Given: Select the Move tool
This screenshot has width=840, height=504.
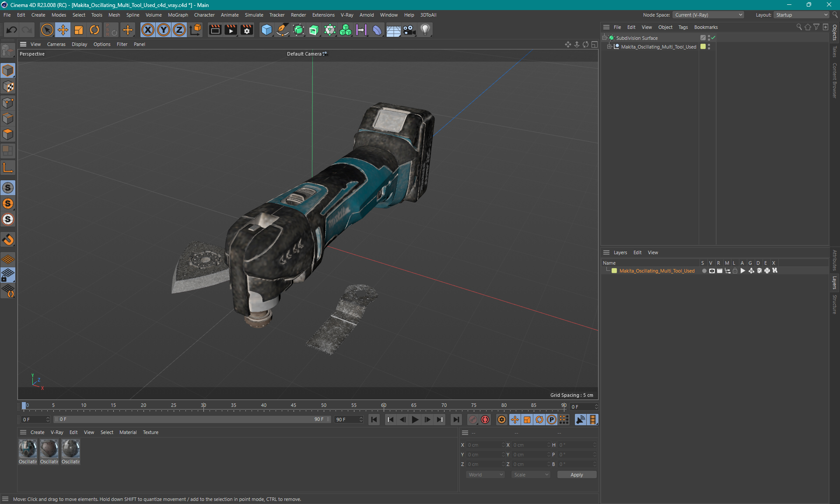Looking at the screenshot, I should pyautogui.click(x=63, y=30).
